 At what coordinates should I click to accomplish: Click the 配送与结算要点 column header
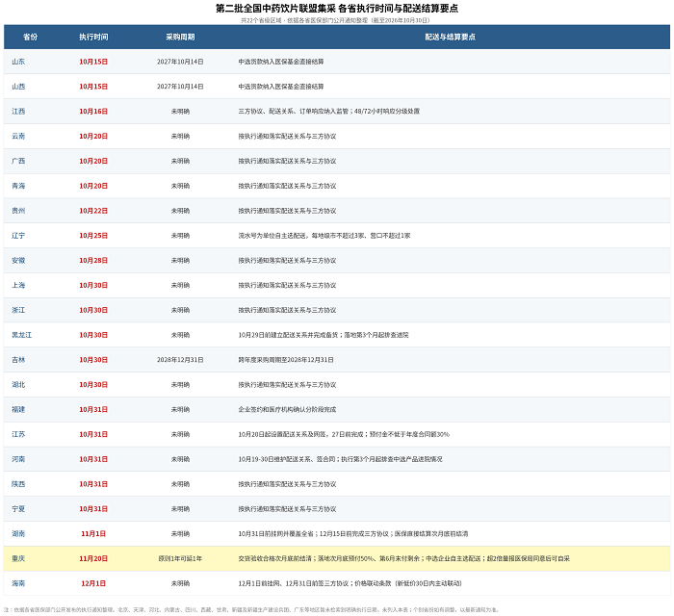[450, 37]
